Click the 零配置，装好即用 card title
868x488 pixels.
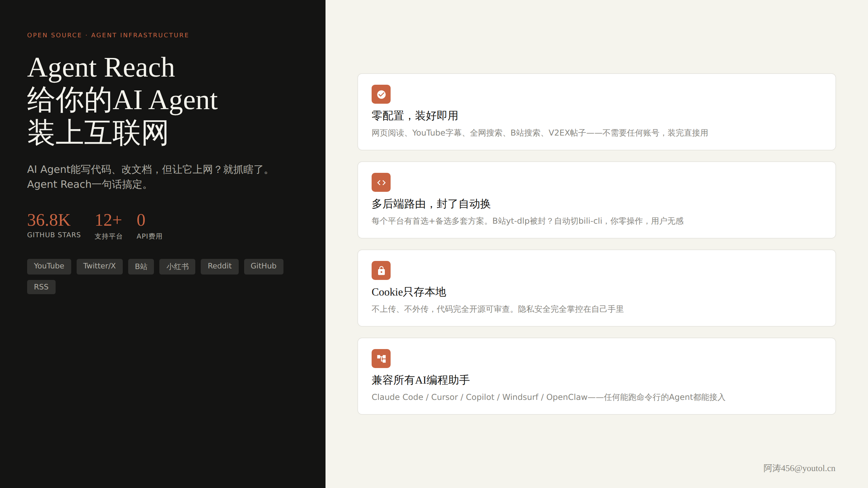(415, 116)
